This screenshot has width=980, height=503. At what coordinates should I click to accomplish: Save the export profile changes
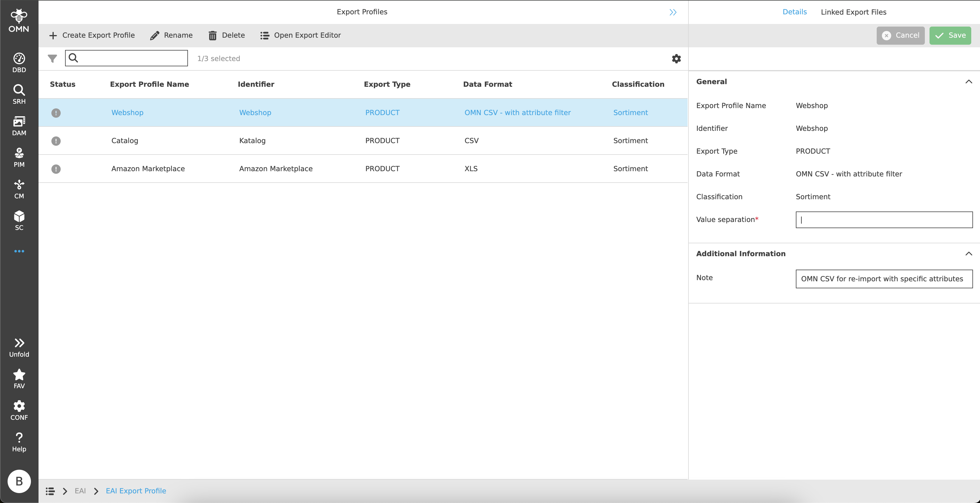[950, 35]
